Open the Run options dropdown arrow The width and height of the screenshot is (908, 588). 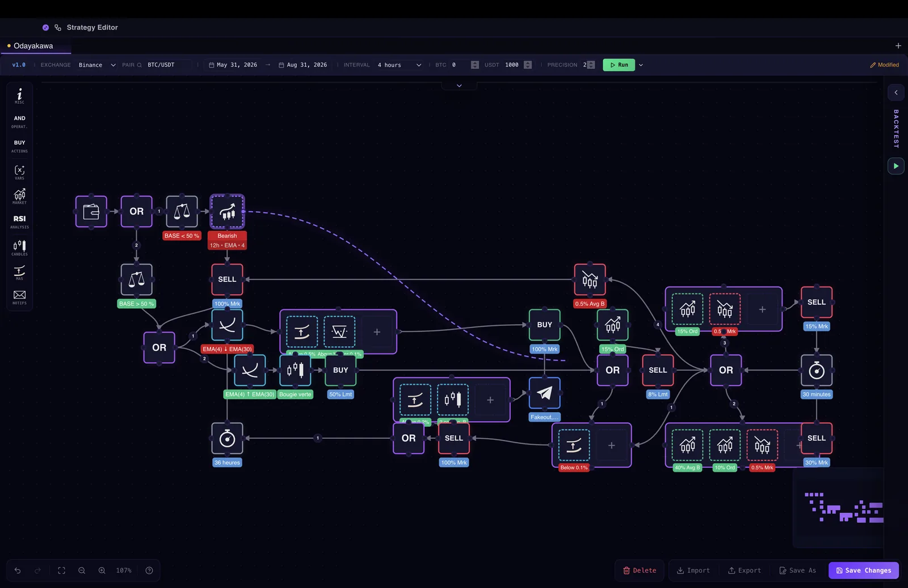pos(641,65)
